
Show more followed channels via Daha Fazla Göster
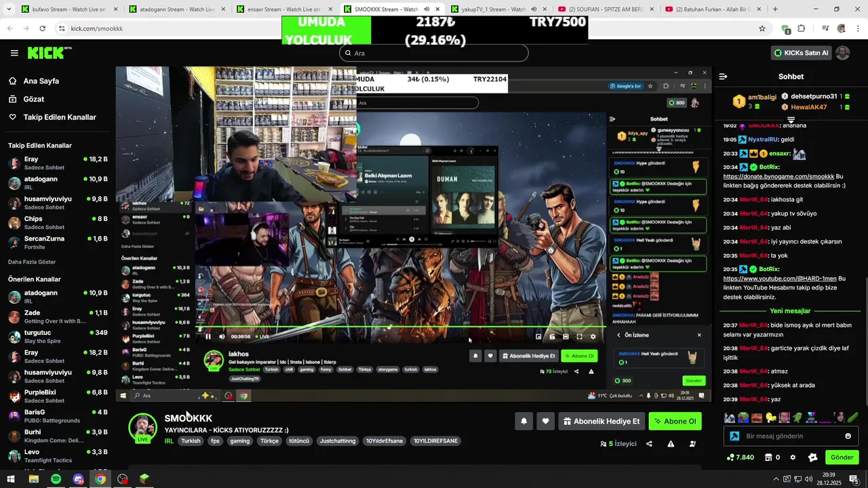point(32,262)
